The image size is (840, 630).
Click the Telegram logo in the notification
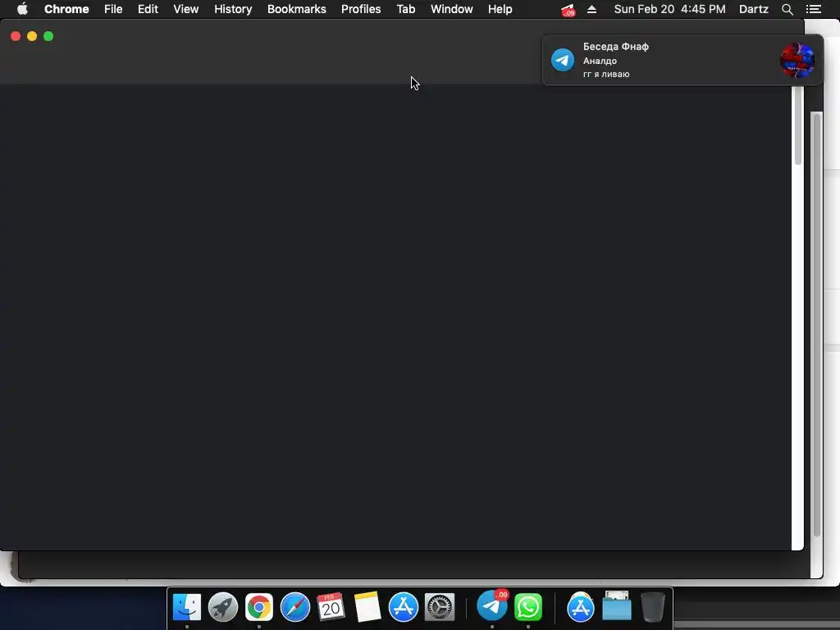point(563,60)
